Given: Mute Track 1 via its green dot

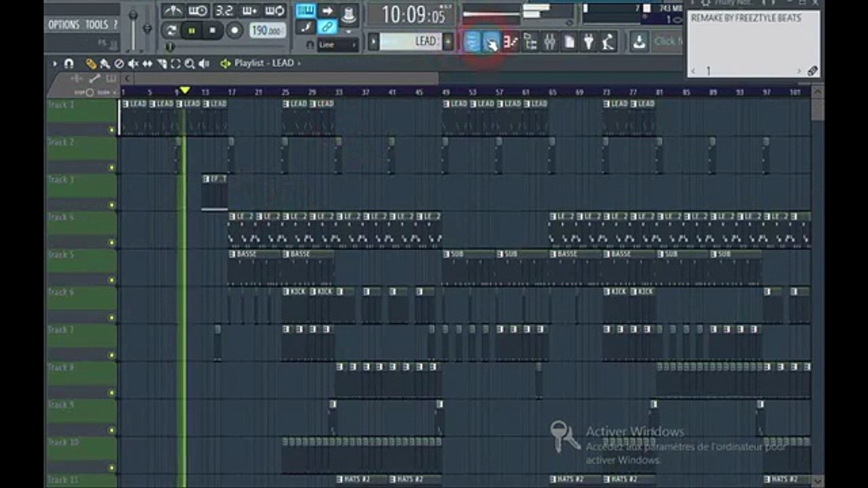Looking at the screenshot, I should tap(112, 129).
